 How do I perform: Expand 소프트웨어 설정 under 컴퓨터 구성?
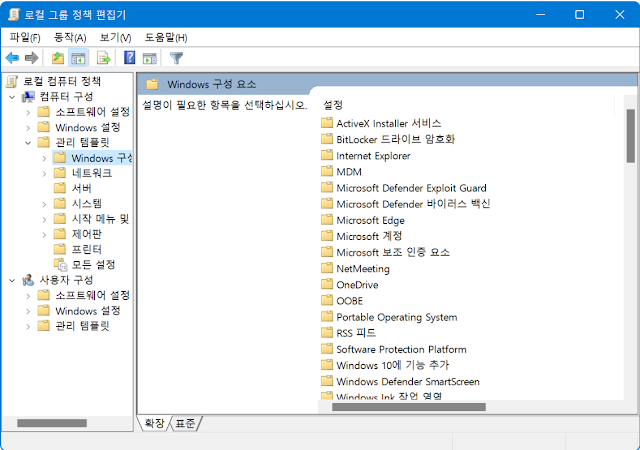pos(28,112)
